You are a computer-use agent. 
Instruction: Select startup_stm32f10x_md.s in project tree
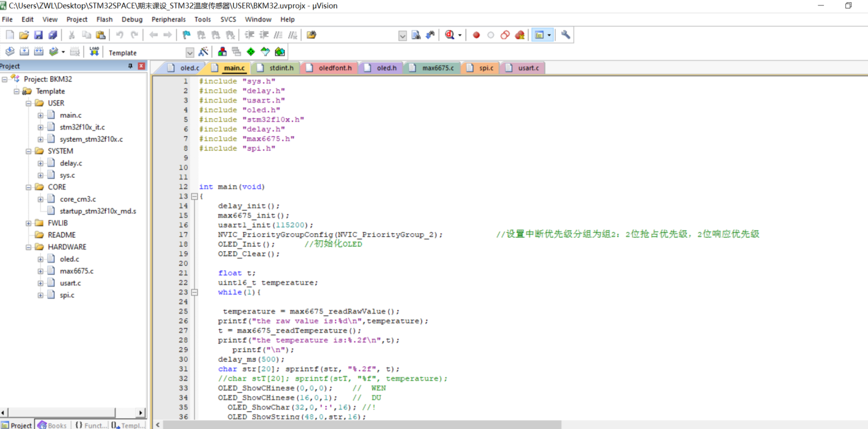pos(98,211)
